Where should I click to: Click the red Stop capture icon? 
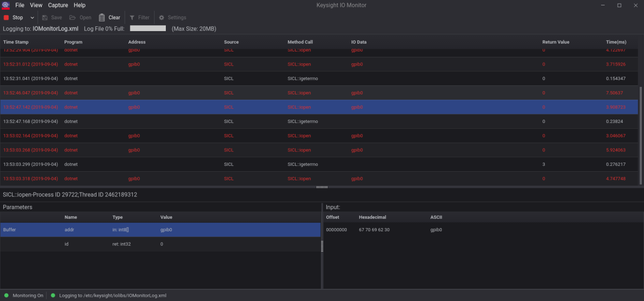click(x=6, y=18)
